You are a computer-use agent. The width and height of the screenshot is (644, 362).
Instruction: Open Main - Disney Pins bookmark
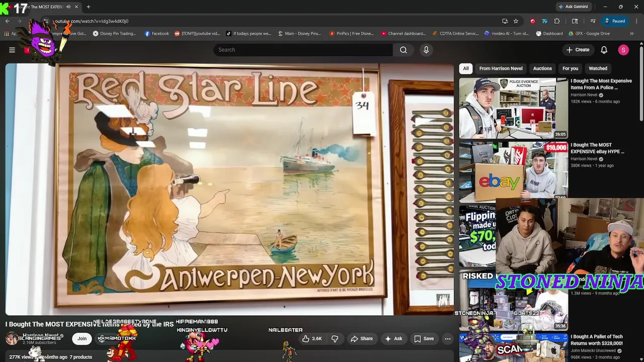[x=299, y=34]
